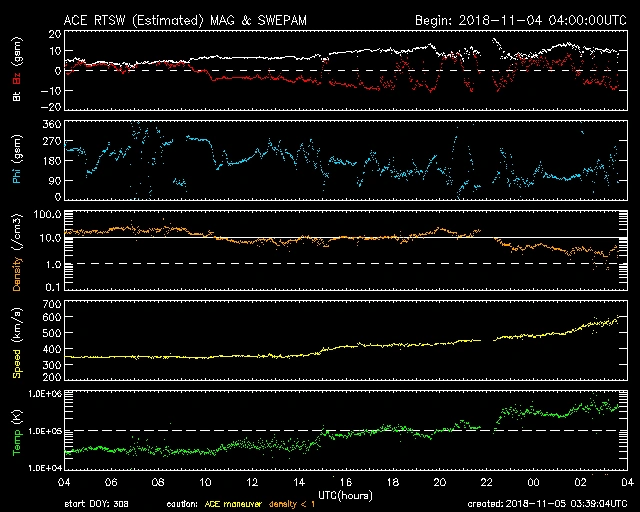Viewport: 640px width, 512px height.
Task: Click the 'created: 2018-11-05 03:39:04UTC' text
Action: tap(547, 504)
